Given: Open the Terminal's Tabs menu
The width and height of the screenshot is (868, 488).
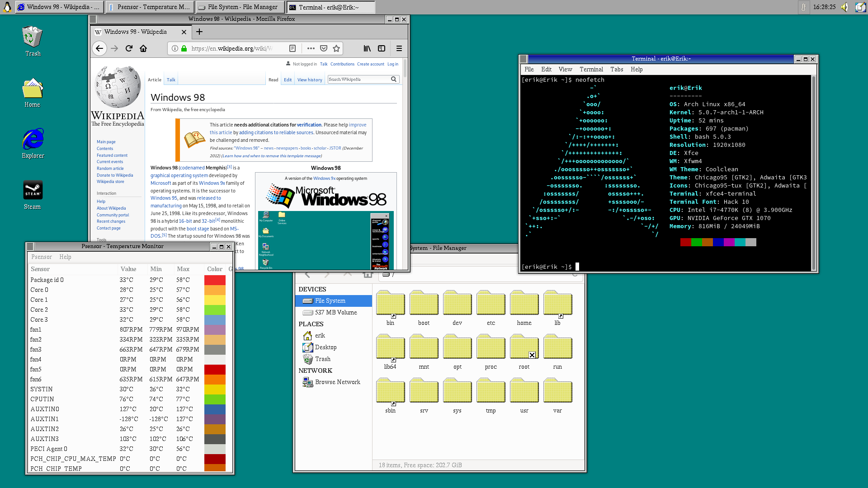Looking at the screenshot, I should pos(616,69).
